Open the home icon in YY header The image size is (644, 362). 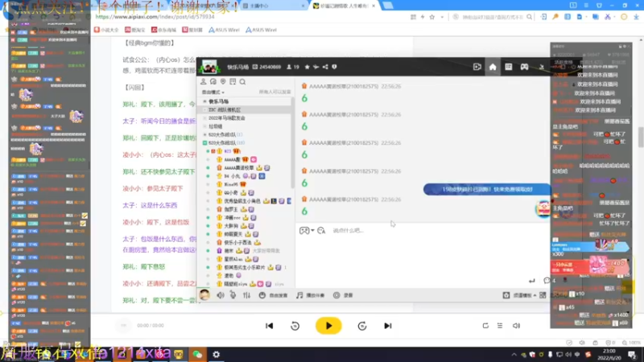(x=493, y=67)
